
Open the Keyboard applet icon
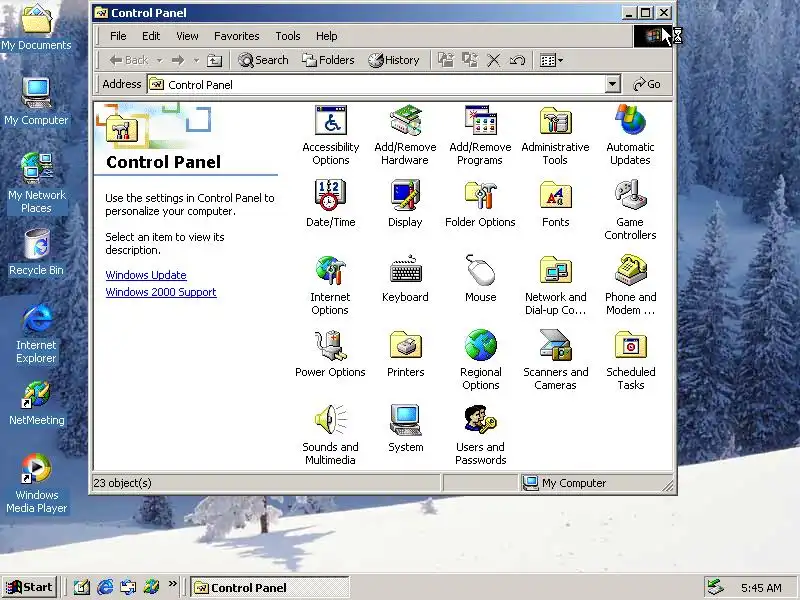pyautogui.click(x=405, y=270)
